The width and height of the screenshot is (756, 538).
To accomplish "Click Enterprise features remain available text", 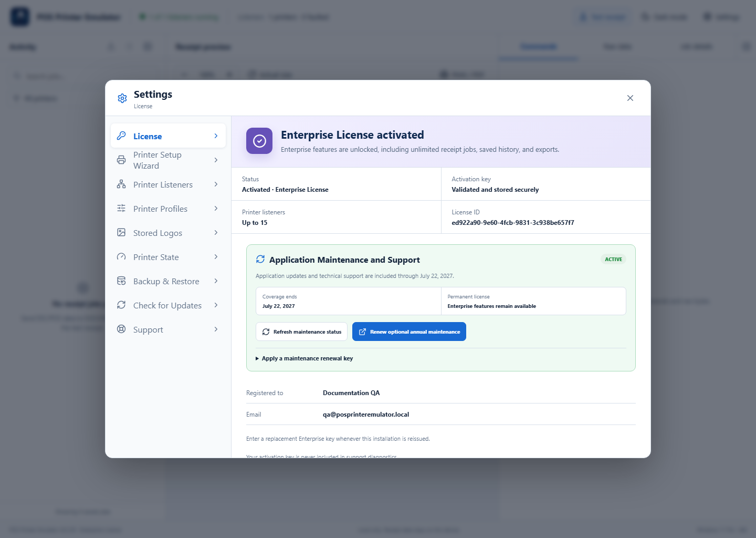I will (x=492, y=306).
